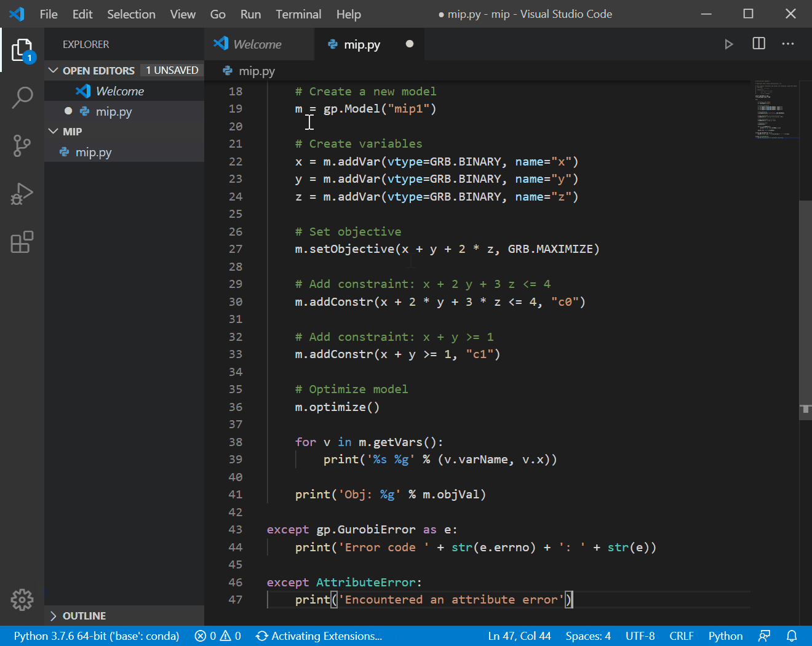Open notifications via the bell icon
Screen dimensions: 812x646
[792, 636]
